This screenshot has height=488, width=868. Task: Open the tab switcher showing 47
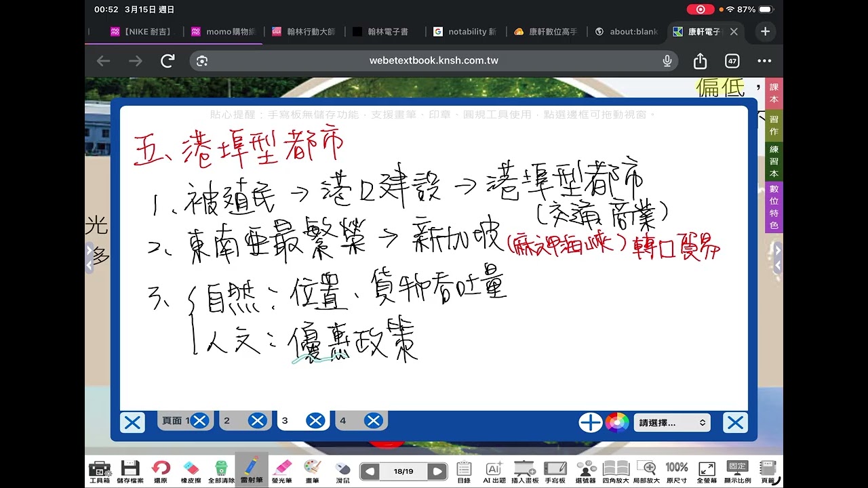[732, 61]
